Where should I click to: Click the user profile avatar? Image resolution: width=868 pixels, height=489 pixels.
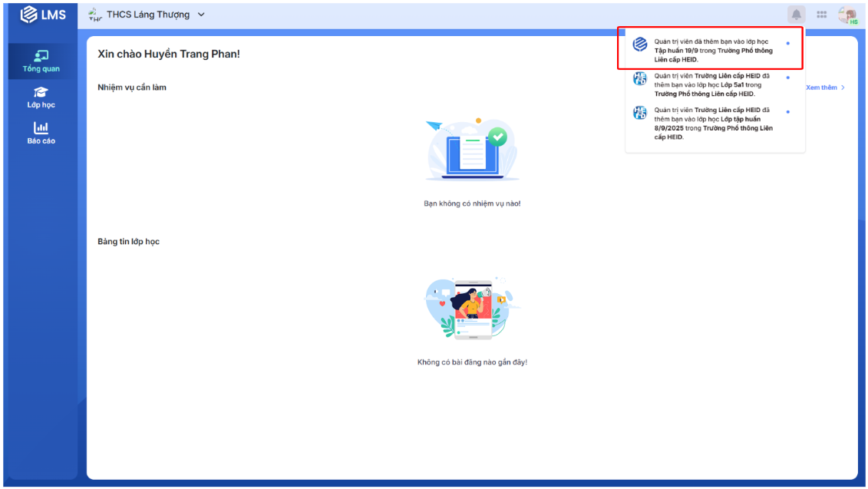coord(847,15)
